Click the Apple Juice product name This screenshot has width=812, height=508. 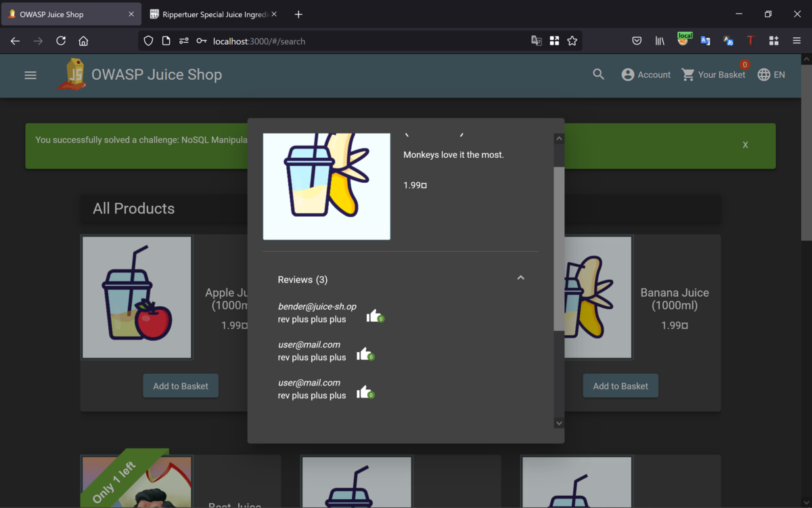(x=226, y=299)
